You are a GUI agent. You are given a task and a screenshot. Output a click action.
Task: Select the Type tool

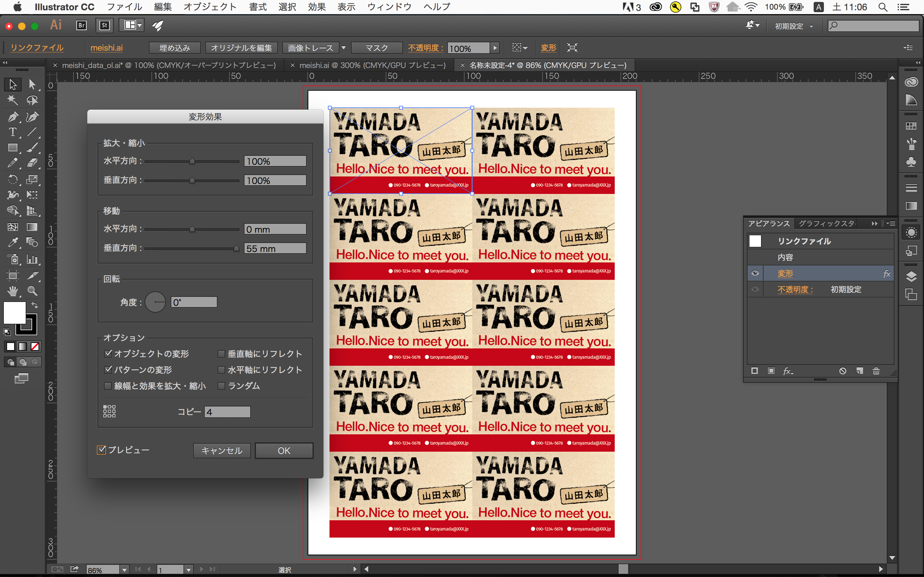pyautogui.click(x=12, y=132)
